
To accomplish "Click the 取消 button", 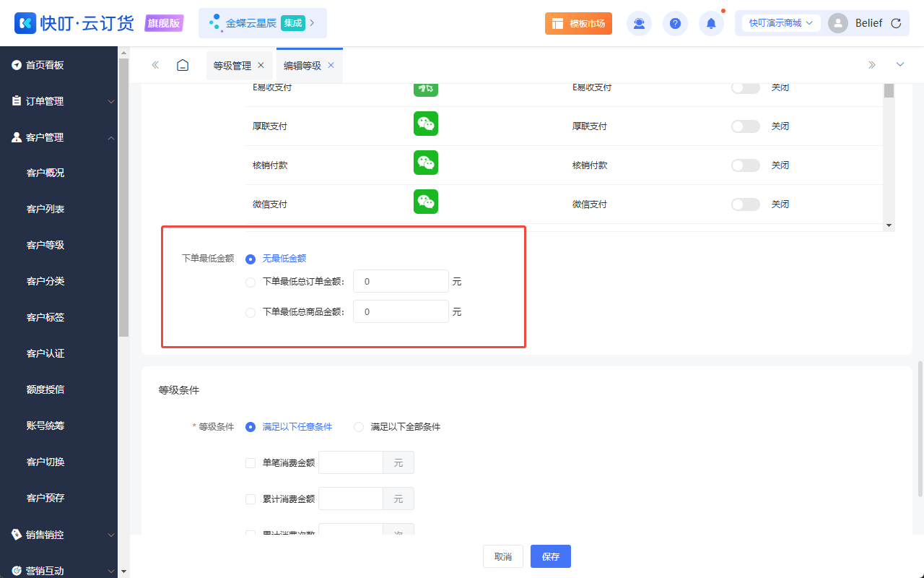I will click(503, 556).
